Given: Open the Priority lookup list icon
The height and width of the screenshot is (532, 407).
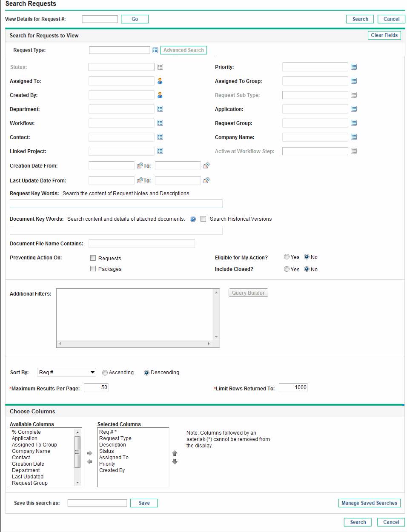Looking at the screenshot, I should tap(354, 67).
